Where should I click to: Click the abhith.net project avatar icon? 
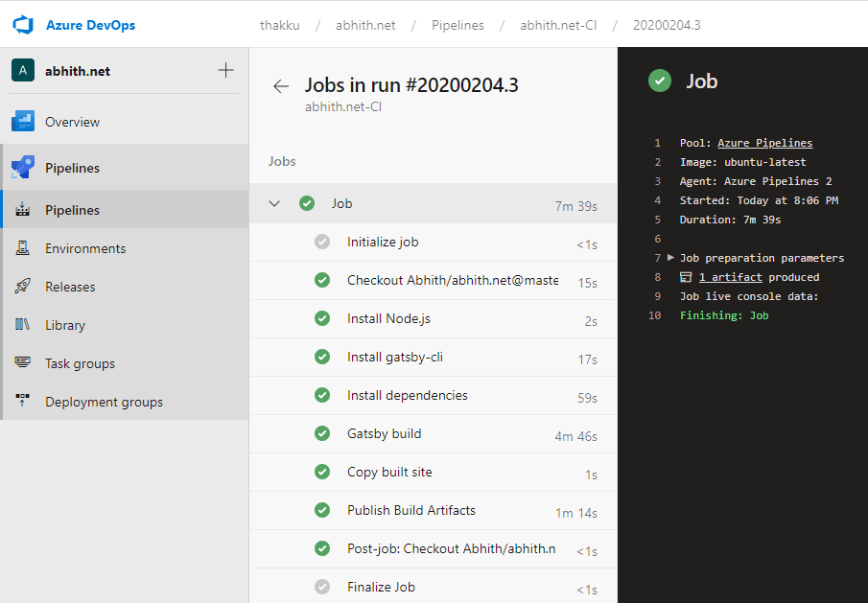pos(22,70)
